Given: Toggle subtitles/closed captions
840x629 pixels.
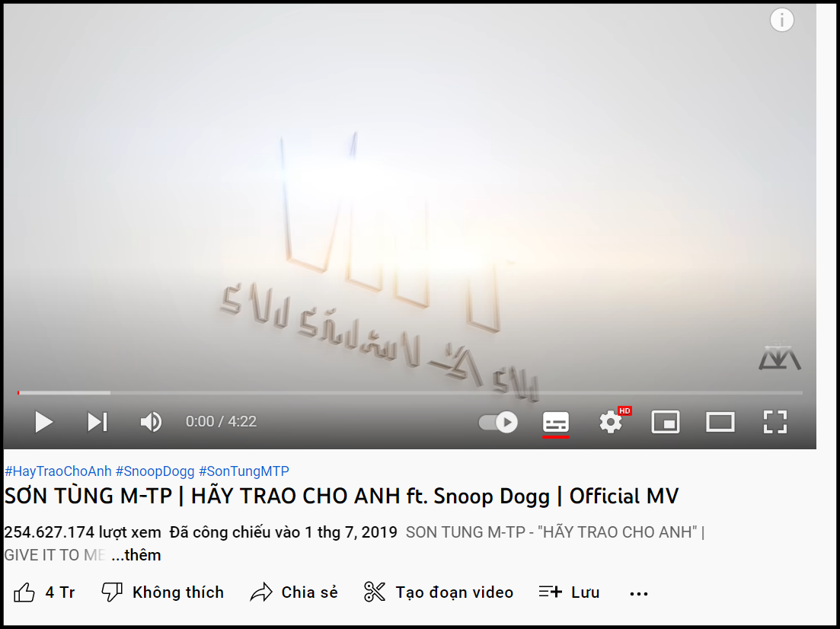Looking at the screenshot, I should [555, 422].
